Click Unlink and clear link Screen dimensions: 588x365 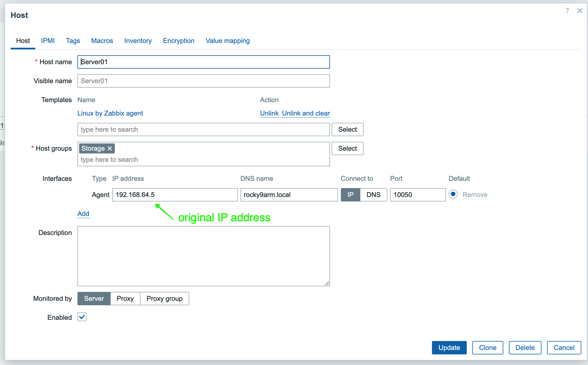(306, 113)
